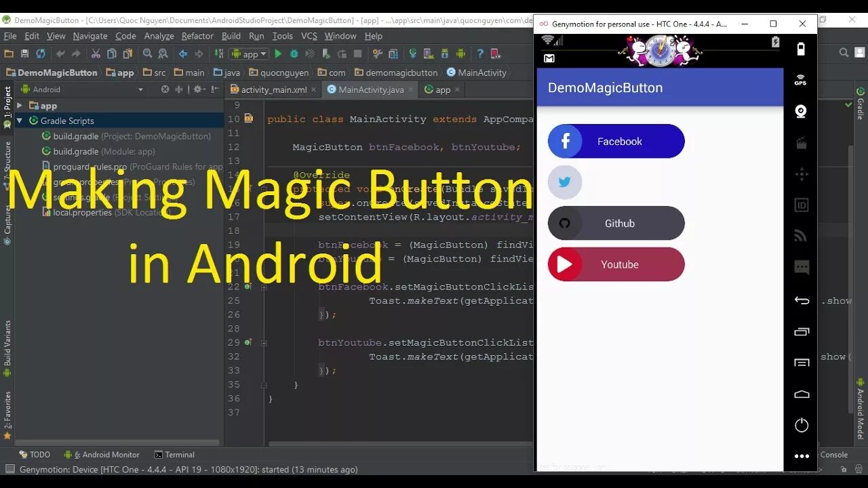The image size is (868, 488).
Task: Open the Refactor menu
Action: pos(197,36)
